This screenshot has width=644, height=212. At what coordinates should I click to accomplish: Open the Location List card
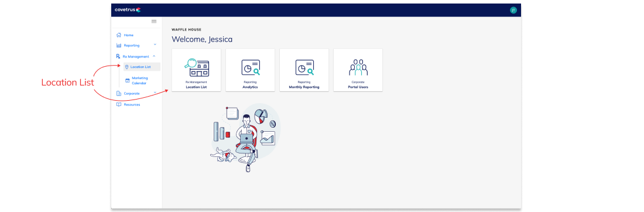[x=196, y=70]
